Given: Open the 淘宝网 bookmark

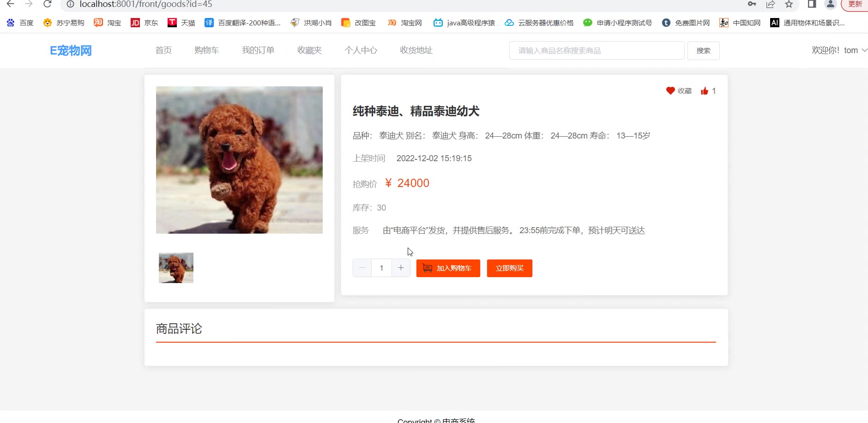Looking at the screenshot, I should pos(404,23).
